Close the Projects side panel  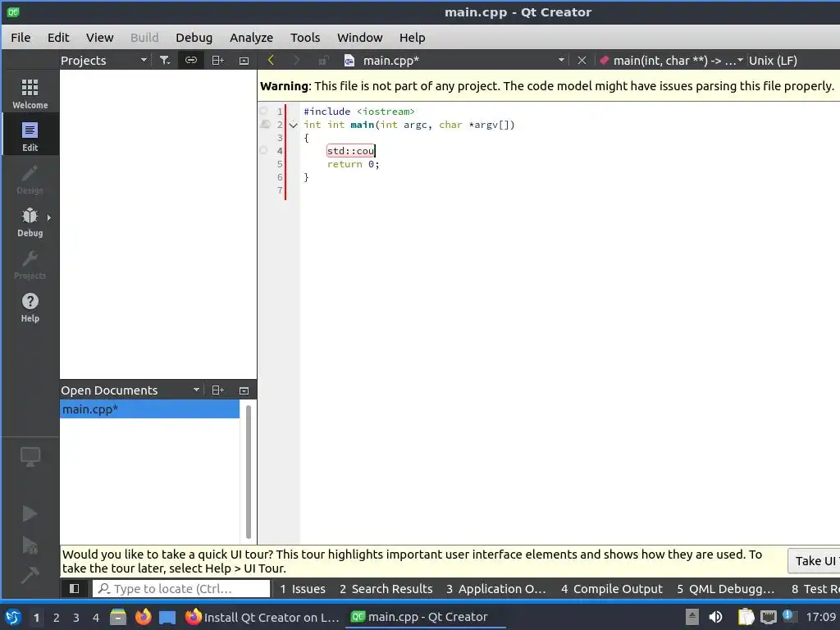coord(244,61)
